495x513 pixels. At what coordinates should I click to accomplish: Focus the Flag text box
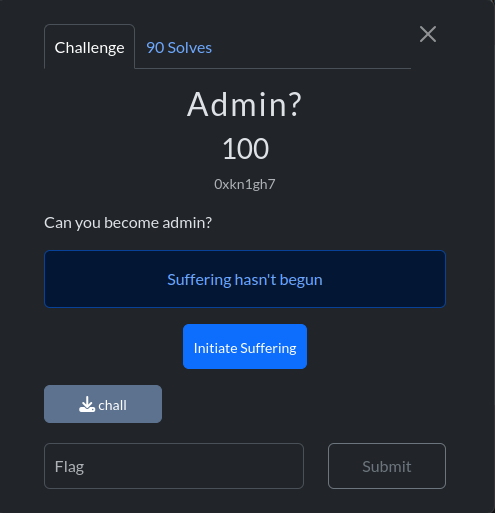pyautogui.click(x=174, y=466)
